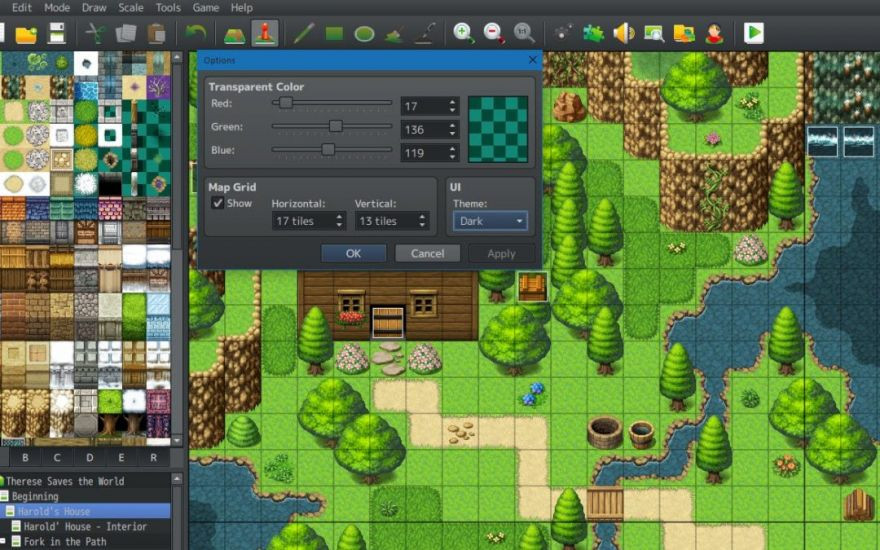Switch to event mode icon
This screenshot has height=550, width=880.
pyautogui.click(x=265, y=33)
